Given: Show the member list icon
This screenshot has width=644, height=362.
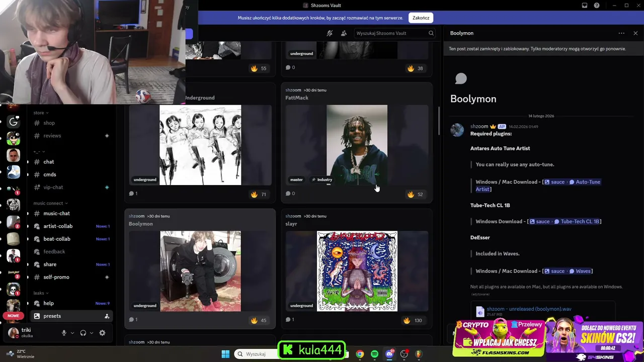Looking at the screenshot, I should tap(344, 33).
